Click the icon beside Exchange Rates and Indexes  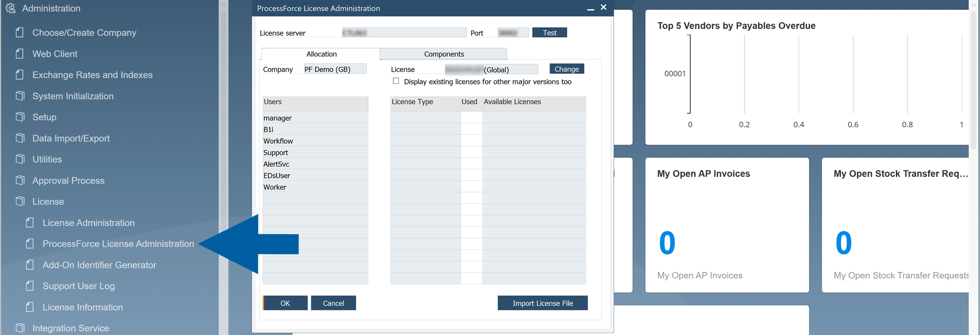pos(20,74)
